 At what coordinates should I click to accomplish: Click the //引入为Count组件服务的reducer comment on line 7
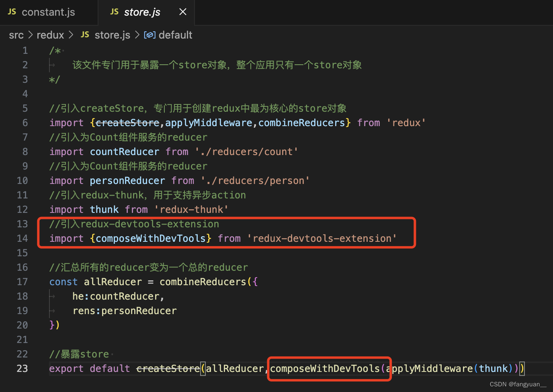(x=129, y=137)
